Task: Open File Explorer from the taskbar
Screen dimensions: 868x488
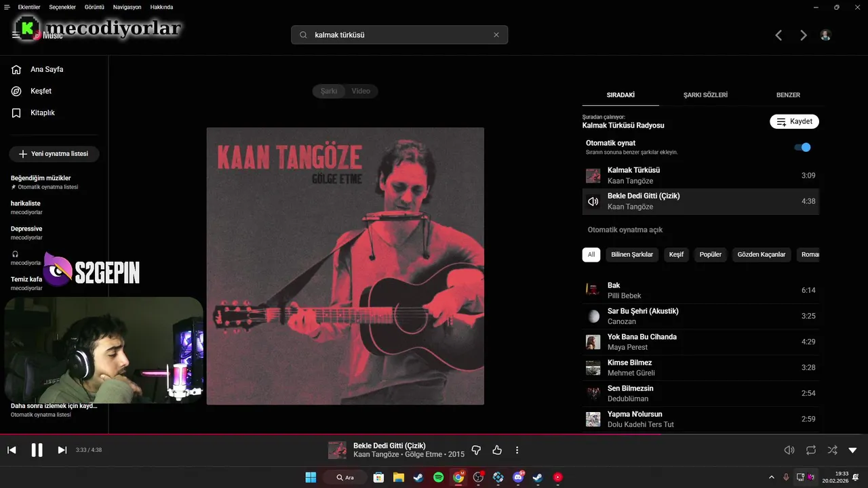Action: [399, 477]
